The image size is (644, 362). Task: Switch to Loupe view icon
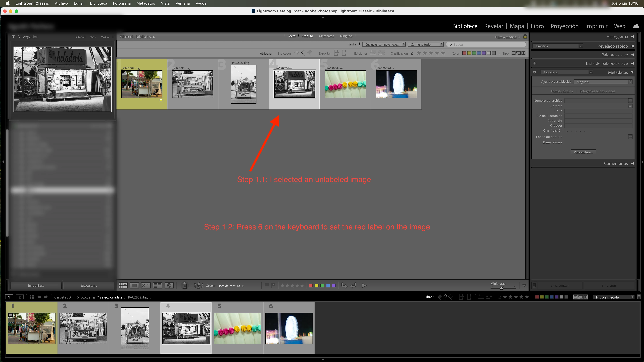point(135,285)
